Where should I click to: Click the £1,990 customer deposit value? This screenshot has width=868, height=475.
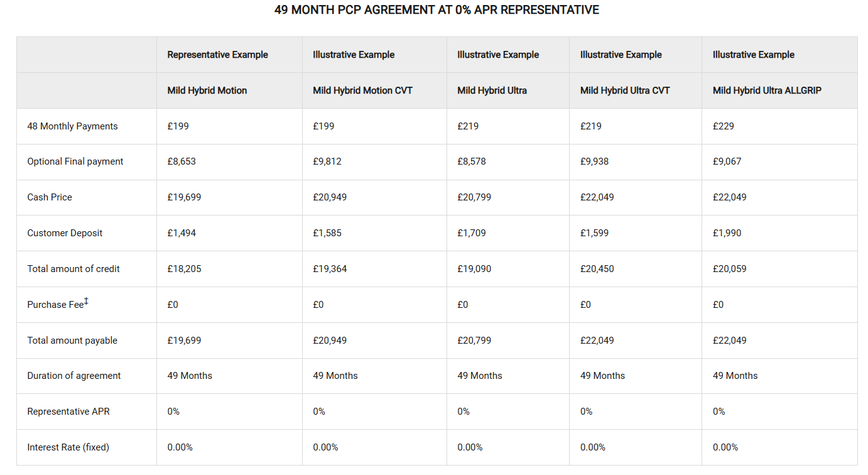point(727,233)
